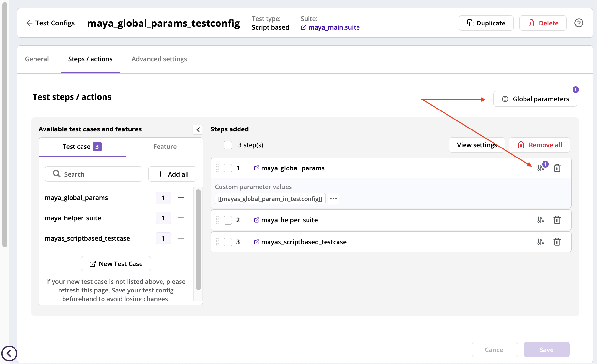This screenshot has height=364, width=597.
Task: Open parameter settings for maya_global_params step
Action: click(541, 168)
